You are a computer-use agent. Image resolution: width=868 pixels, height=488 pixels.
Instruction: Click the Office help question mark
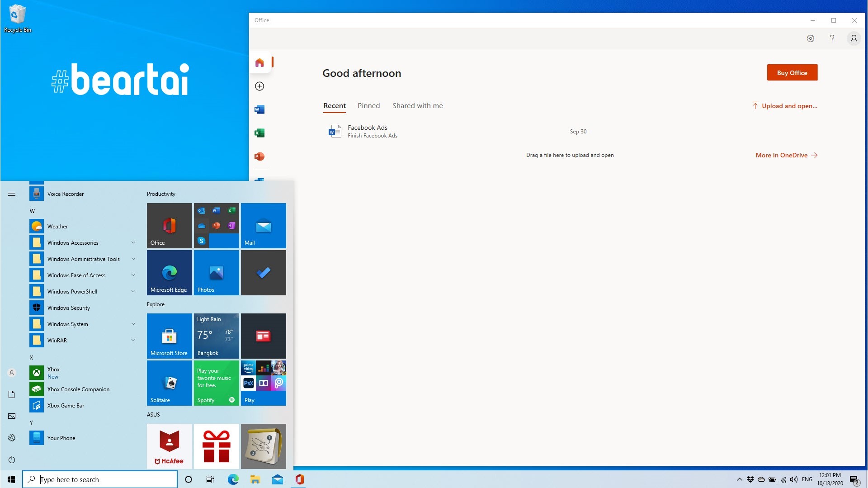pyautogui.click(x=832, y=39)
